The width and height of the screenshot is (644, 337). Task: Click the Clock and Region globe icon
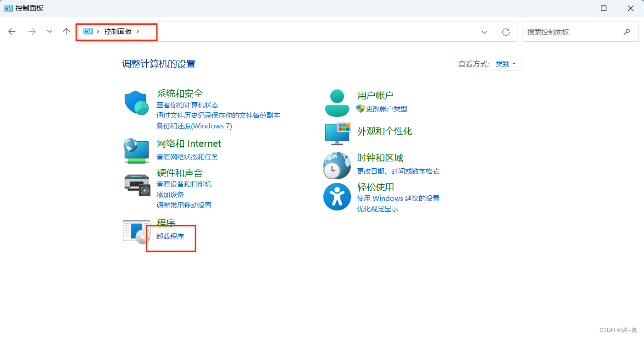coord(337,165)
